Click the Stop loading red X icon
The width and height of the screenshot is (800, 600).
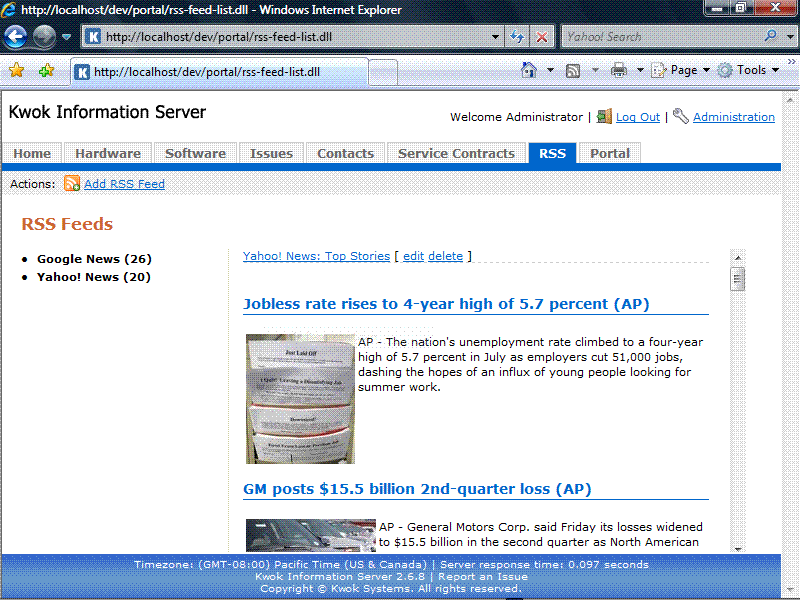tap(542, 37)
